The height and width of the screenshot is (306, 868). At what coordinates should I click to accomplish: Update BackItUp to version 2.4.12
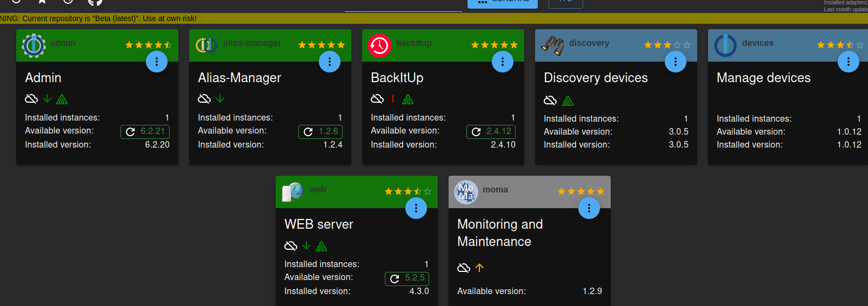(491, 131)
